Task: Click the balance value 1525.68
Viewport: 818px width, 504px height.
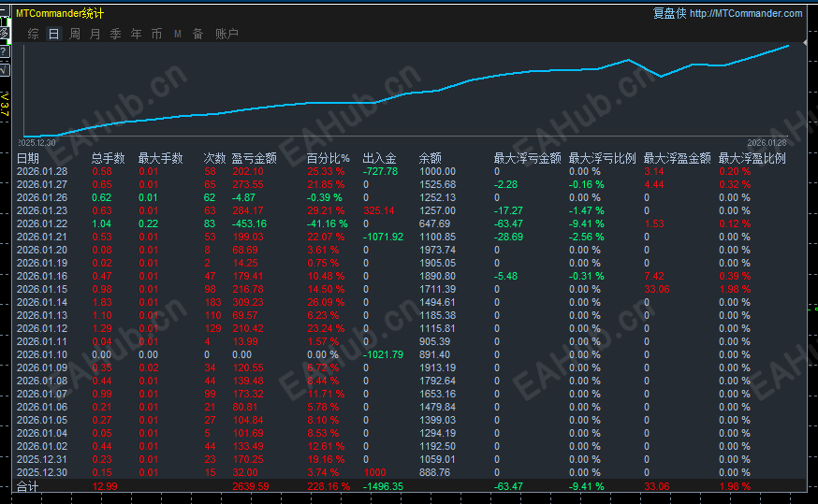Action: point(438,184)
